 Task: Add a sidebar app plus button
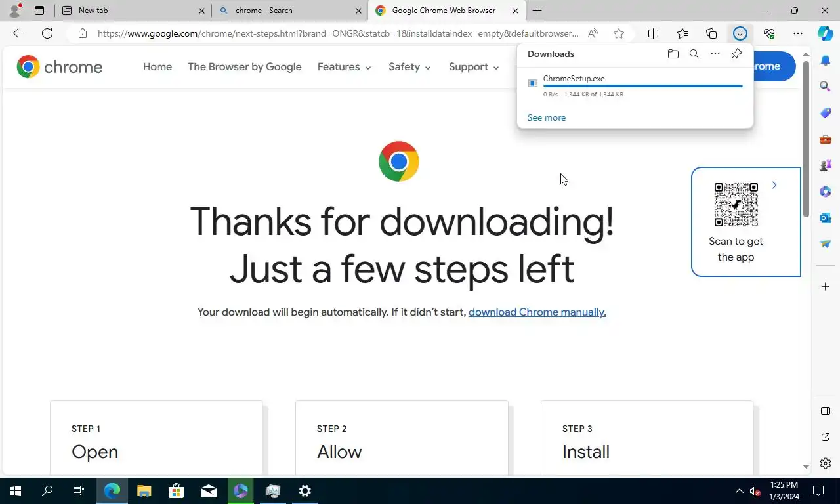pyautogui.click(x=826, y=287)
